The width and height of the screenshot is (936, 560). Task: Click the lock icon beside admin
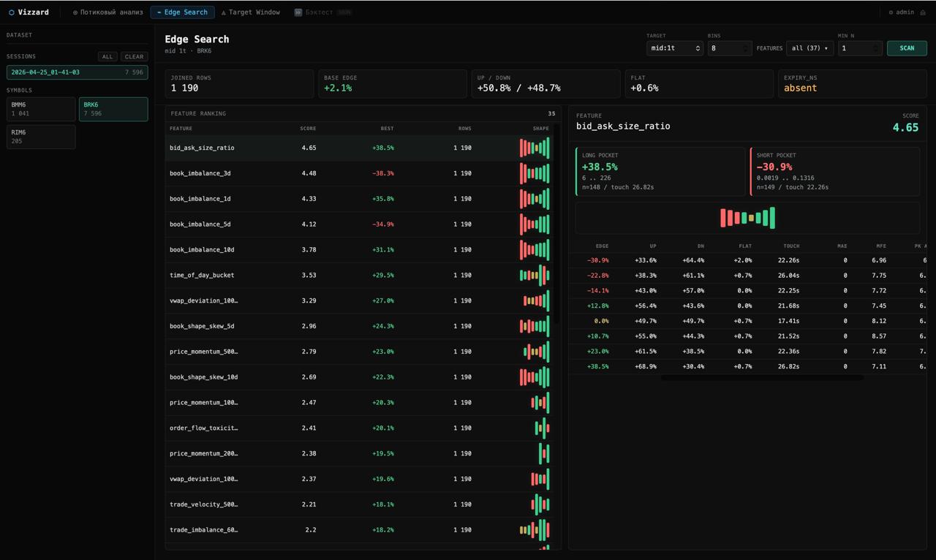click(x=924, y=12)
